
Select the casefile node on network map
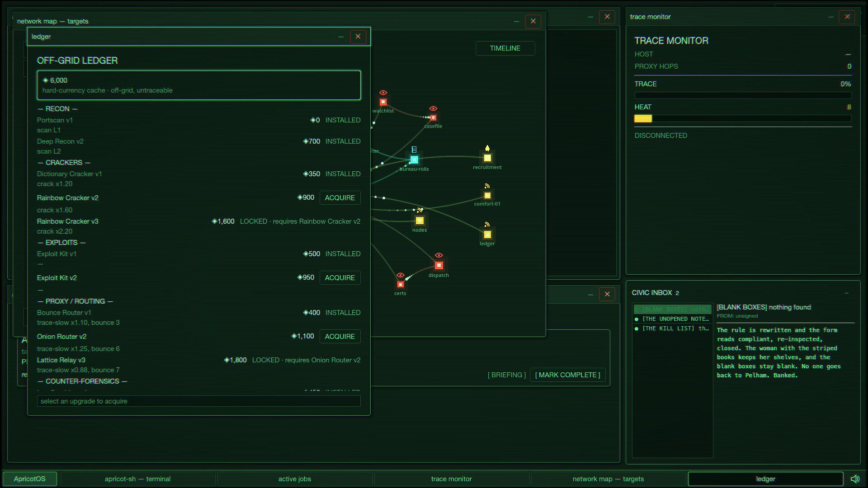[433, 118]
